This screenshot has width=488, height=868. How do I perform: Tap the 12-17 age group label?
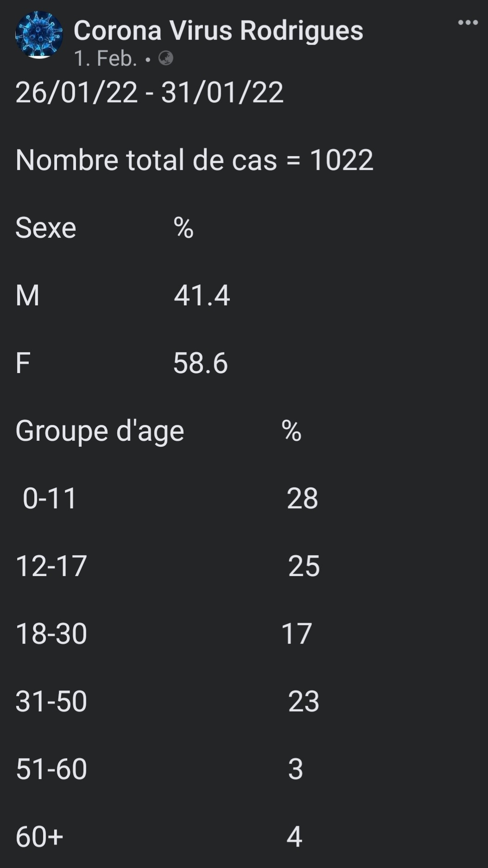[51, 566]
